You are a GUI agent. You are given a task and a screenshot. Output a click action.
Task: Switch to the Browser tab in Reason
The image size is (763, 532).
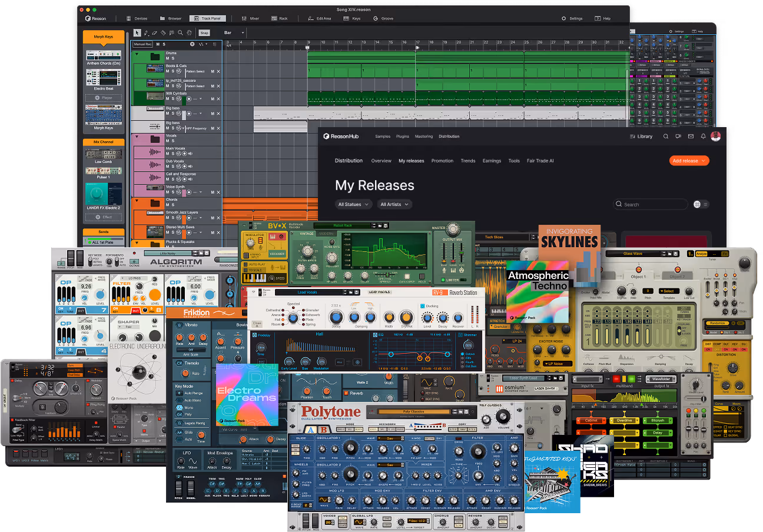pos(171,18)
